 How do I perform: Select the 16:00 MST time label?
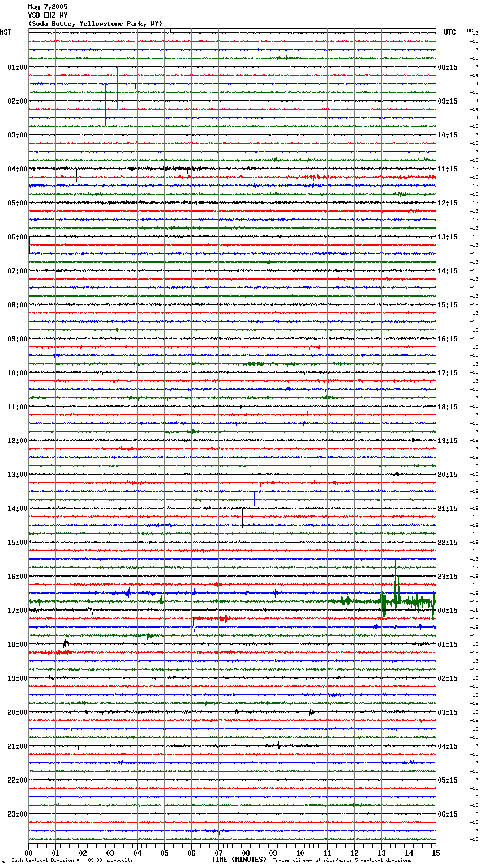coord(18,577)
